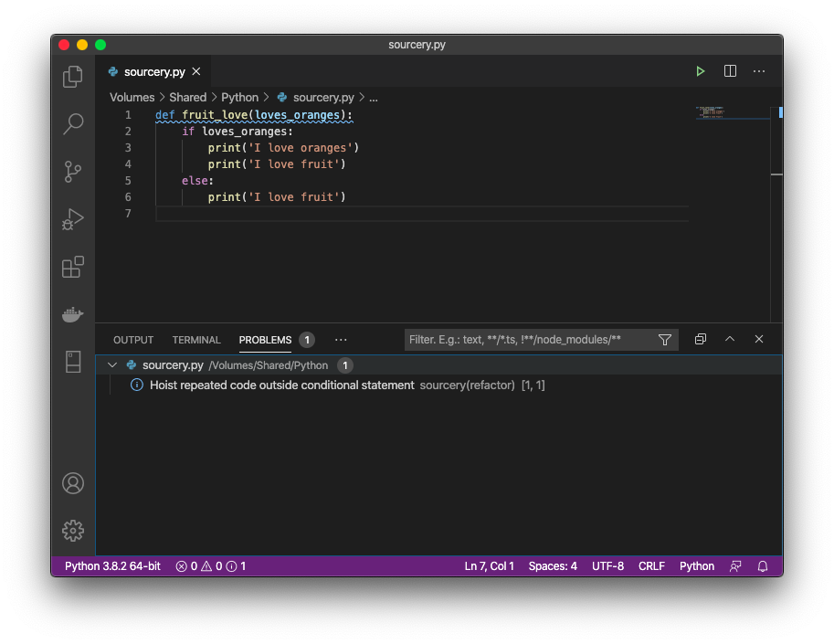Click the sourcery.py breadcrumb

click(316, 98)
